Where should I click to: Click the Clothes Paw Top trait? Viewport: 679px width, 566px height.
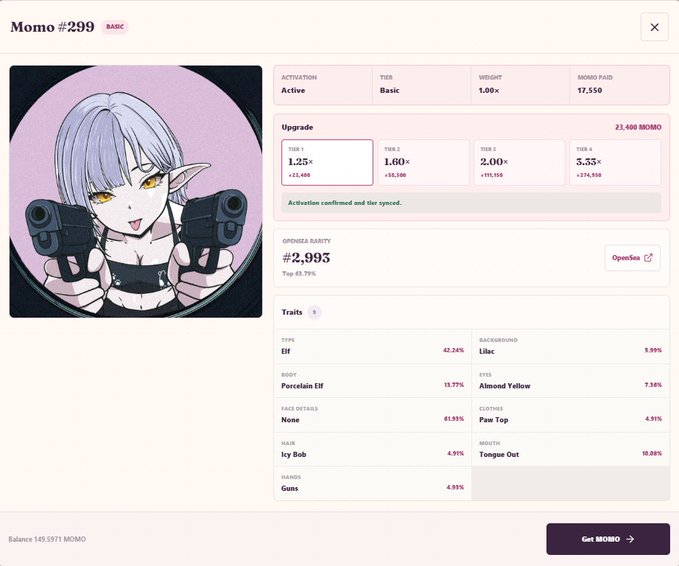[x=570, y=415]
